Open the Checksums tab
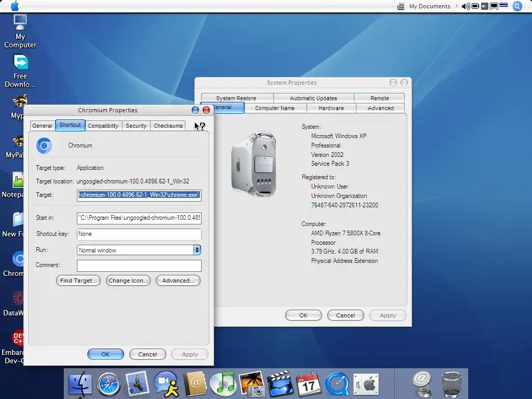 [168, 126]
